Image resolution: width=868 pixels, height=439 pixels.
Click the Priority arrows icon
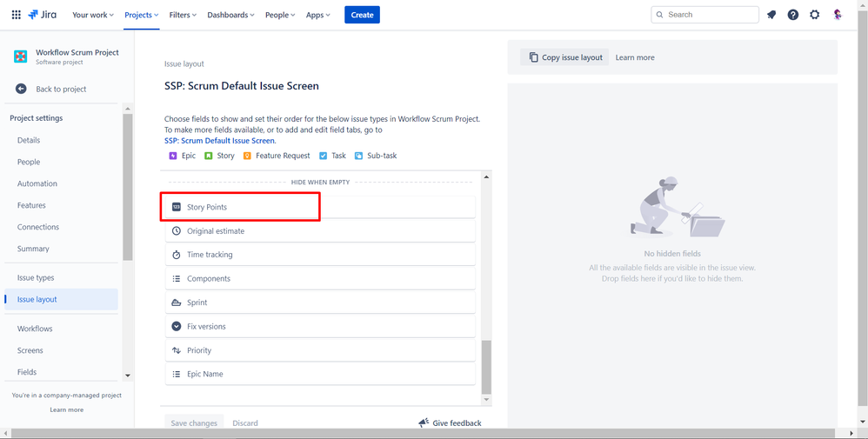(176, 349)
